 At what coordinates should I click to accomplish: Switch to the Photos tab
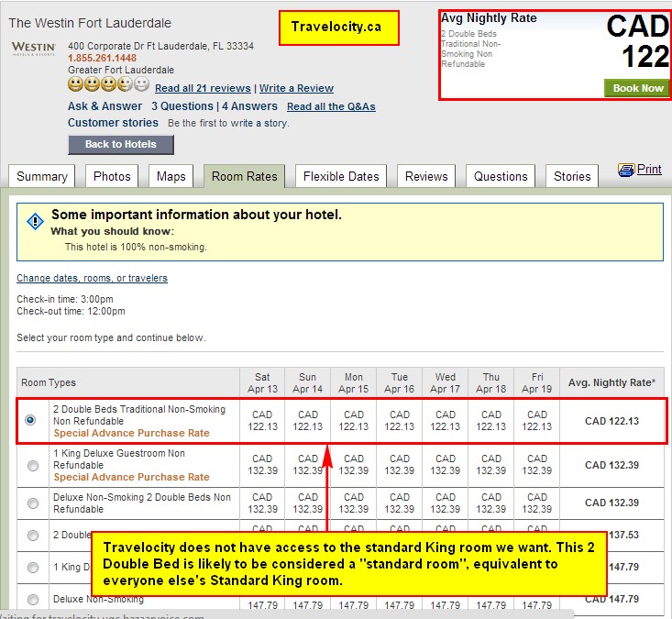(x=112, y=176)
